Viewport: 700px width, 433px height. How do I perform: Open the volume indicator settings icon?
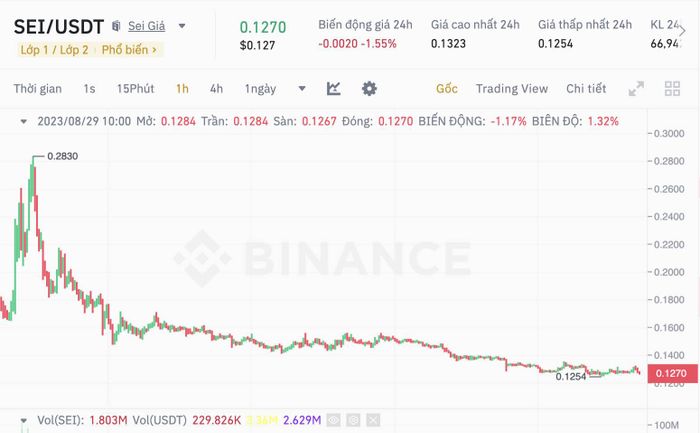tap(355, 420)
